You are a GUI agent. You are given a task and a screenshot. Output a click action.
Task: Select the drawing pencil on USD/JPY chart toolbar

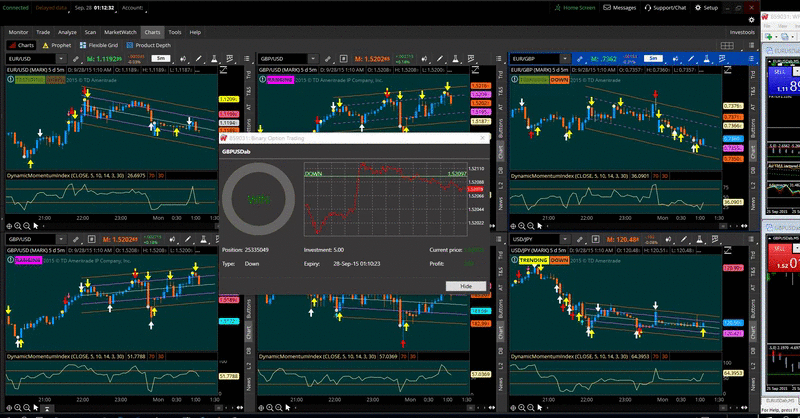tap(684, 239)
